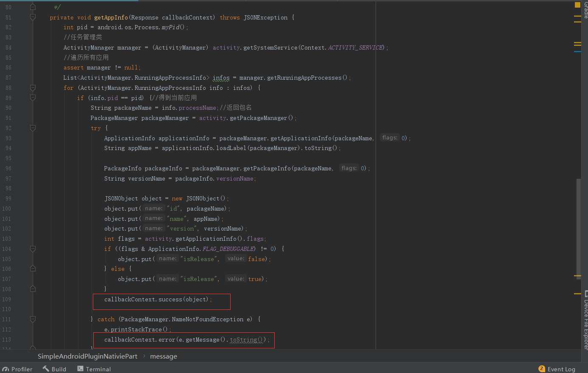Click the gutter at line number 109
Viewport: 588px width, 373px height.
pyautogui.click(x=7, y=299)
